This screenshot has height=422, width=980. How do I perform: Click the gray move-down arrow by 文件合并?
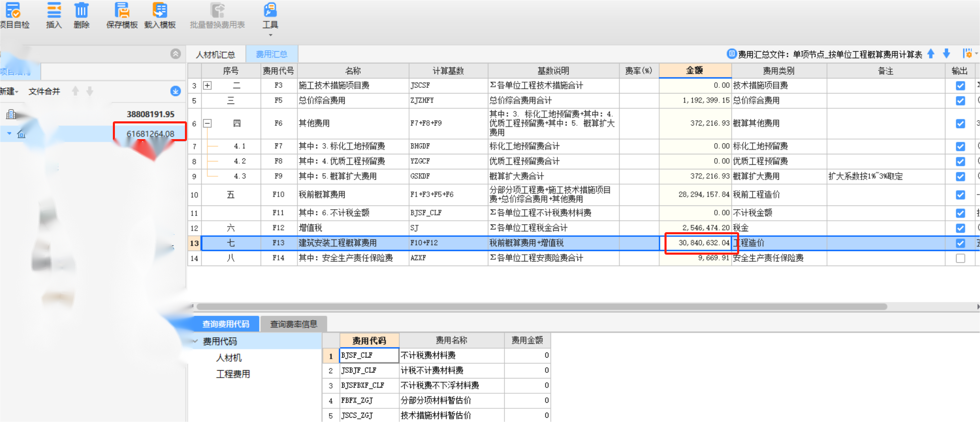pos(90,91)
